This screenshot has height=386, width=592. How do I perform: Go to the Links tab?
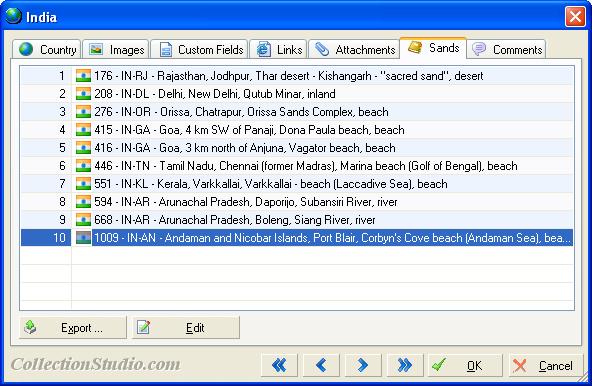(279, 49)
